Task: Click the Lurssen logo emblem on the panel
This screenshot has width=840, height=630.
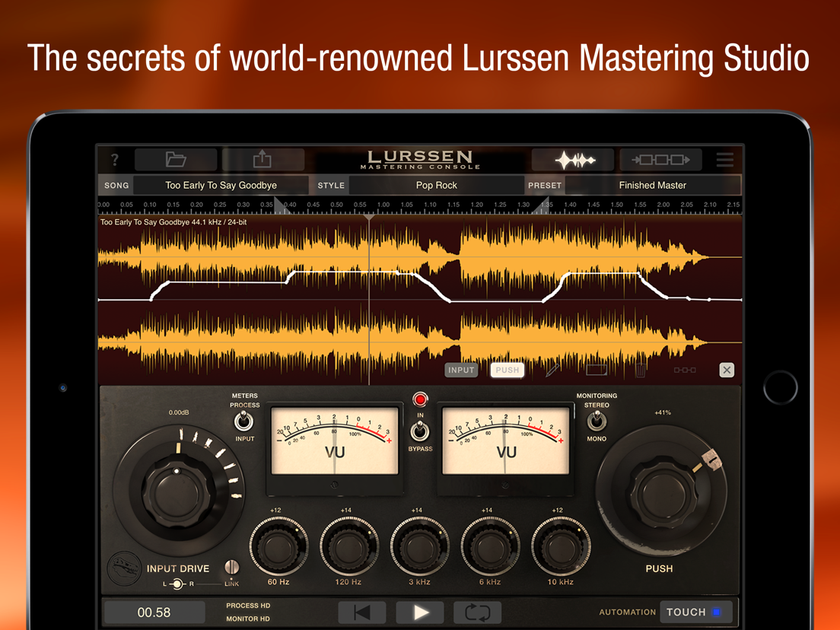Action: point(124,569)
